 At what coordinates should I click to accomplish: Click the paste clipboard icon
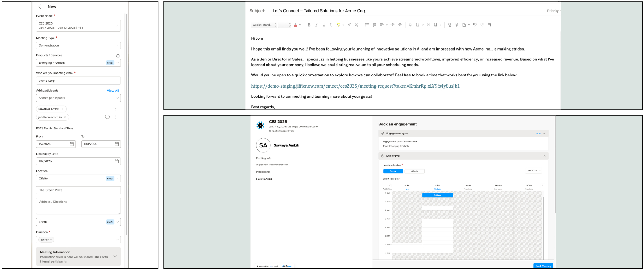pyautogui.click(x=464, y=25)
